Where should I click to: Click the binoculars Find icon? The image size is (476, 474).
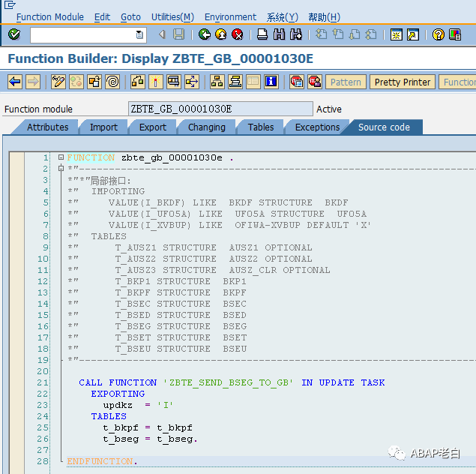point(279,34)
